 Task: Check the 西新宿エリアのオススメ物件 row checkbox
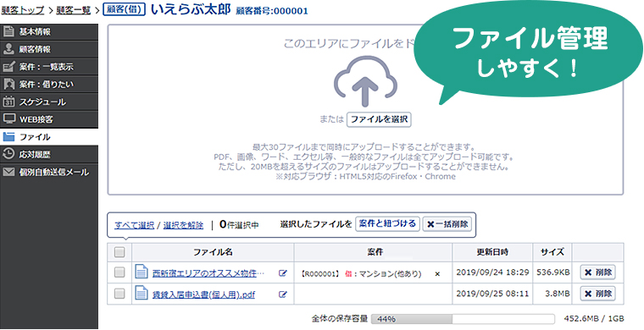(119, 272)
